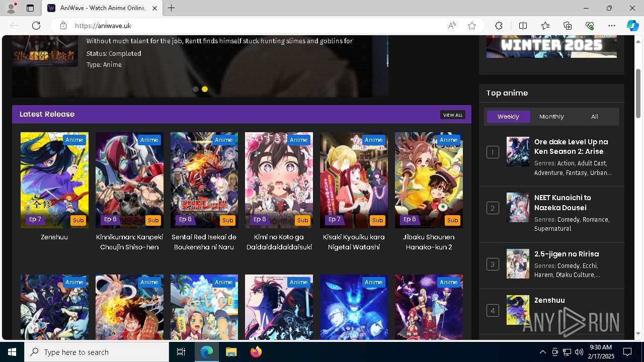View site information lock icon

coord(63,26)
